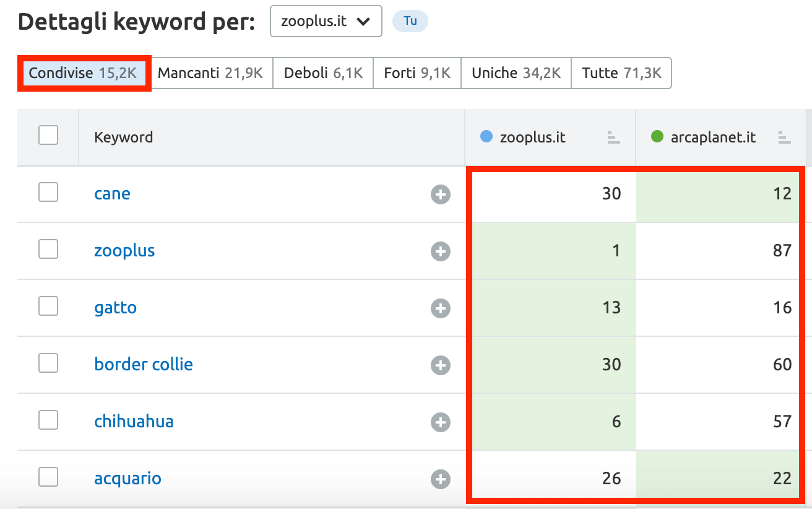
Task: Add border collie via plus icon
Action: coord(441,365)
